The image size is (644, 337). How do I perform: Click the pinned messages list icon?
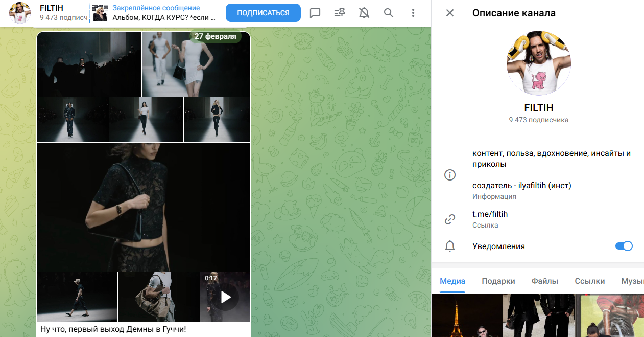[340, 13]
